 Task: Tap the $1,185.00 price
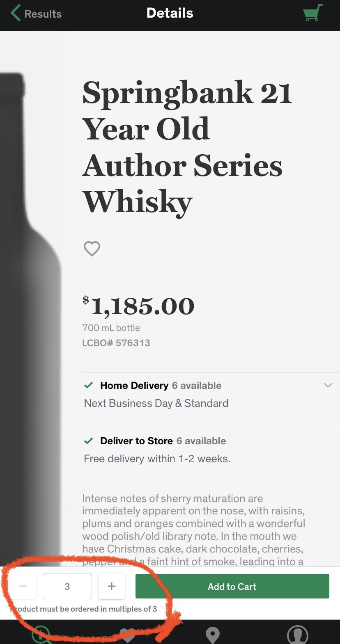tap(138, 306)
